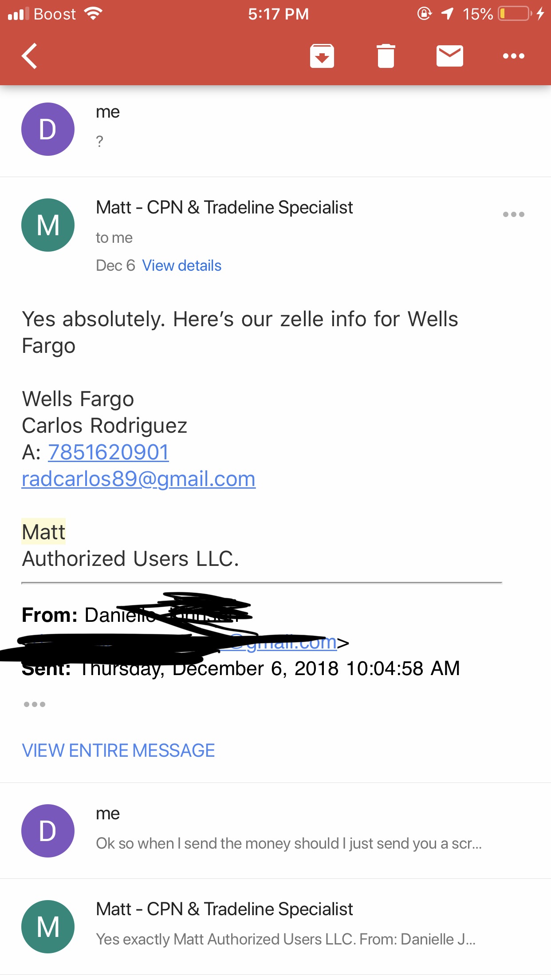Open message options for Matt's email
Screen dimensions: 551x980
pyautogui.click(x=513, y=214)
